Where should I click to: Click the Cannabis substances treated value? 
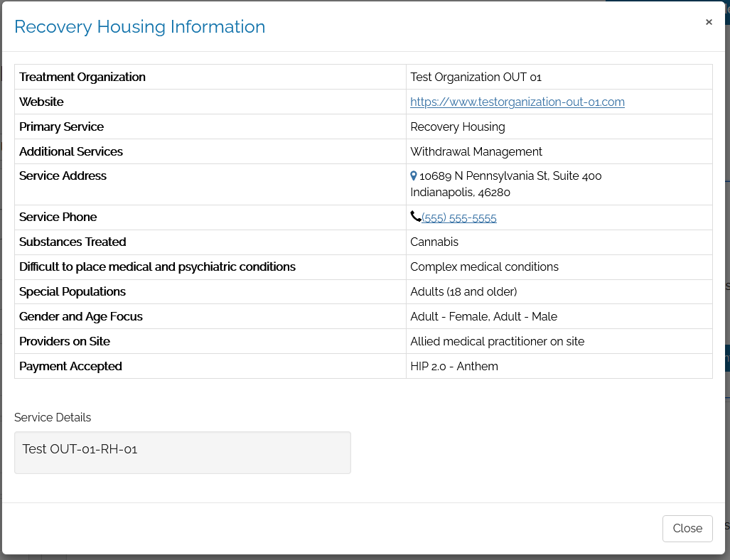point(434,242)
